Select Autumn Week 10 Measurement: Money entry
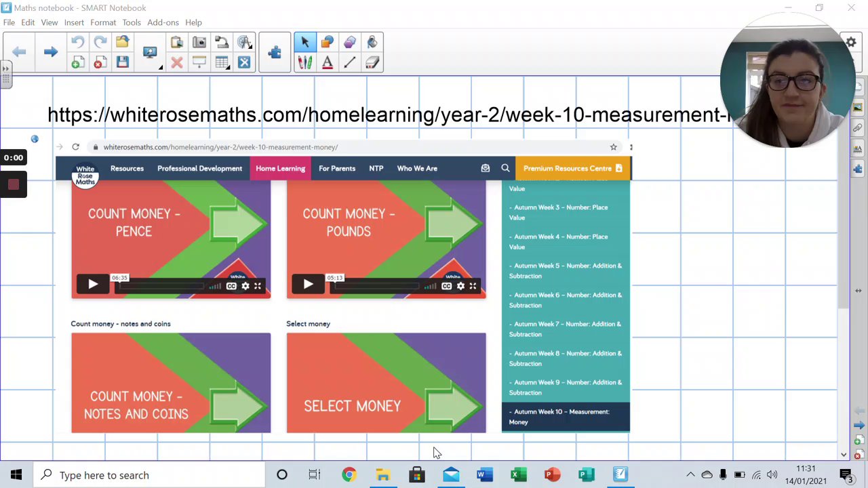868x488 pixels. (x=566, y=416)
